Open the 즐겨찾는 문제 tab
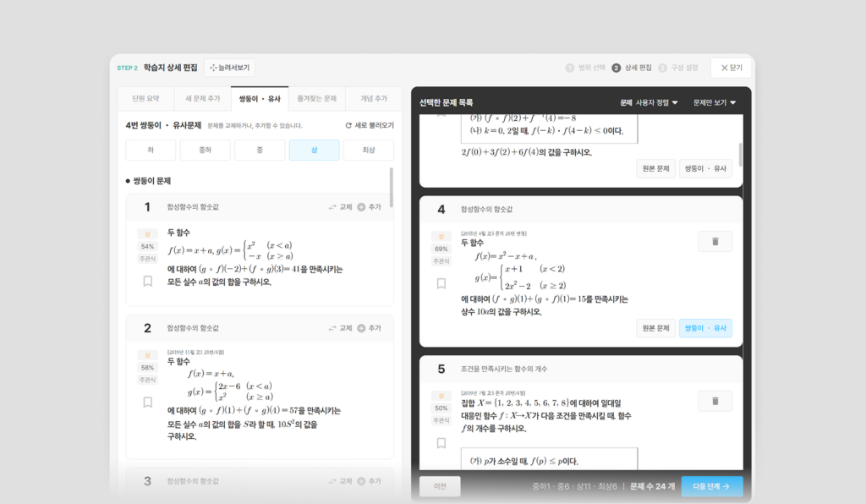 (x=316, y=99)
